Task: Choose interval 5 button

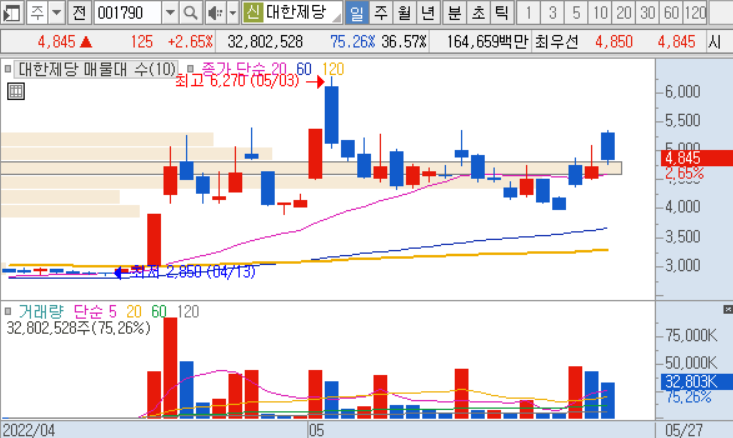Action: (x=576, y=13)
